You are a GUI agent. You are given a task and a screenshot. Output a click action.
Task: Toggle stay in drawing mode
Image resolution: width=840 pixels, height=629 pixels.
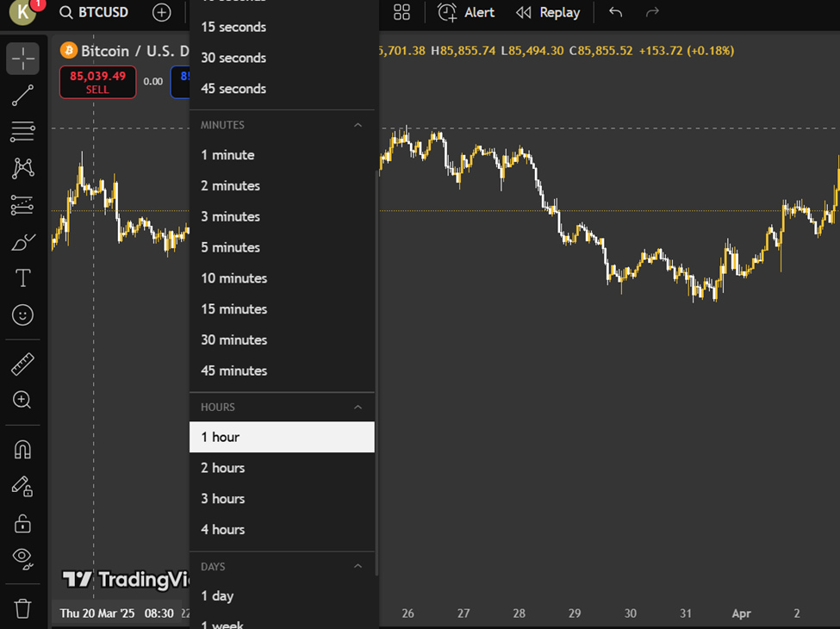(22, 486)
